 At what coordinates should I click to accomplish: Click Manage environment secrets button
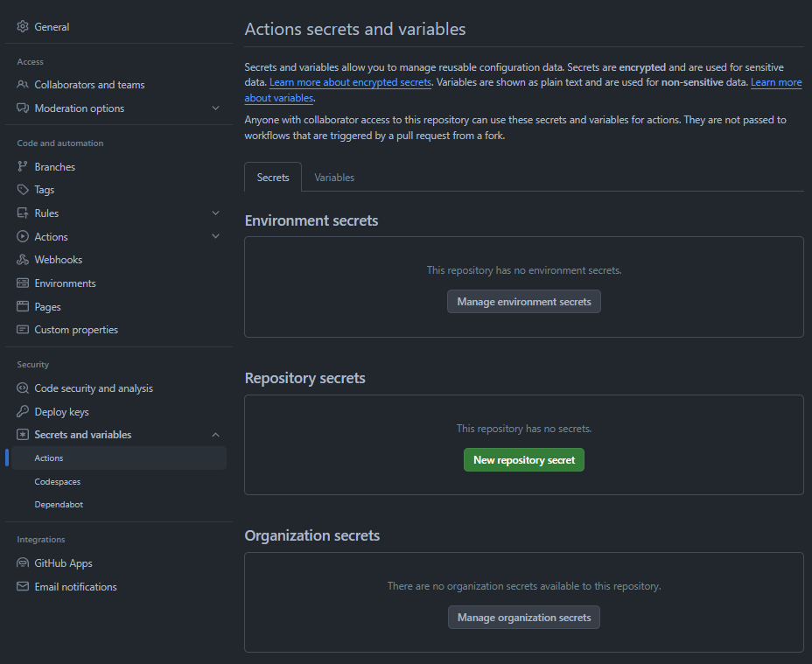point(524,302)
